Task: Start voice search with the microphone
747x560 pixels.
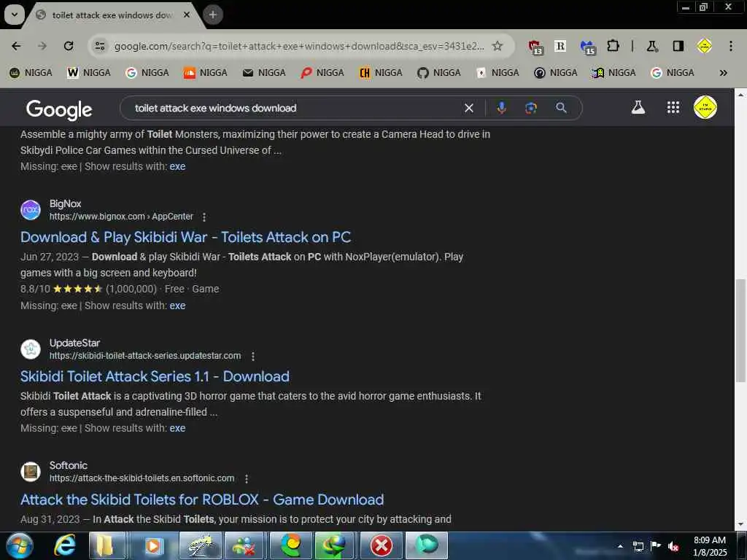Action: (x=501, y=108)
